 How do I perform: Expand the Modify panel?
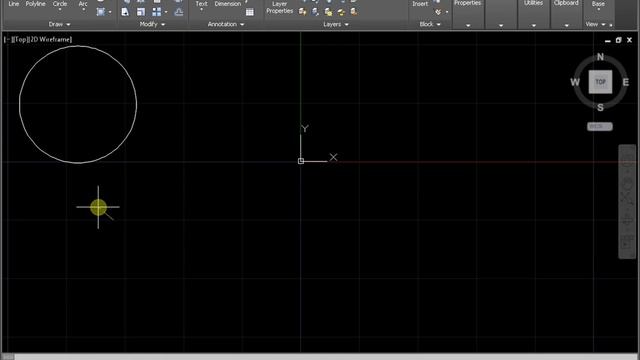point(152,24)
